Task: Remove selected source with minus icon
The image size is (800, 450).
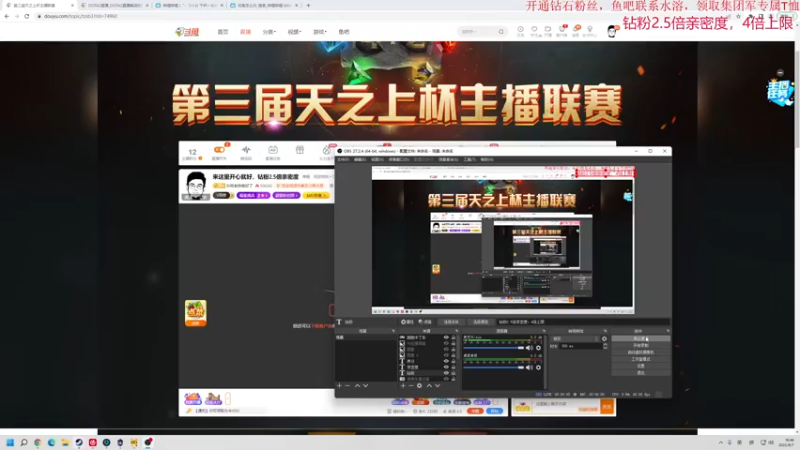Action: (411, 386)
